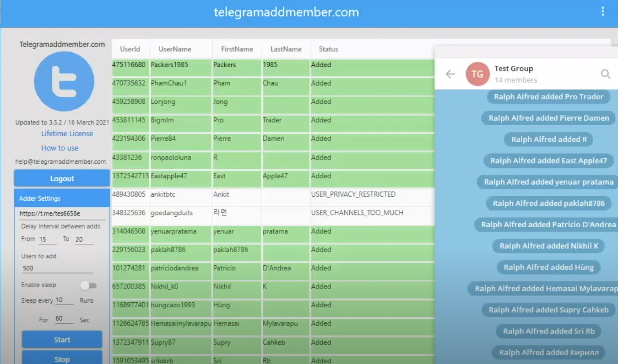618x364 pixels.
Task: Sort by the FirstName column header
Action: coord(237,49)
